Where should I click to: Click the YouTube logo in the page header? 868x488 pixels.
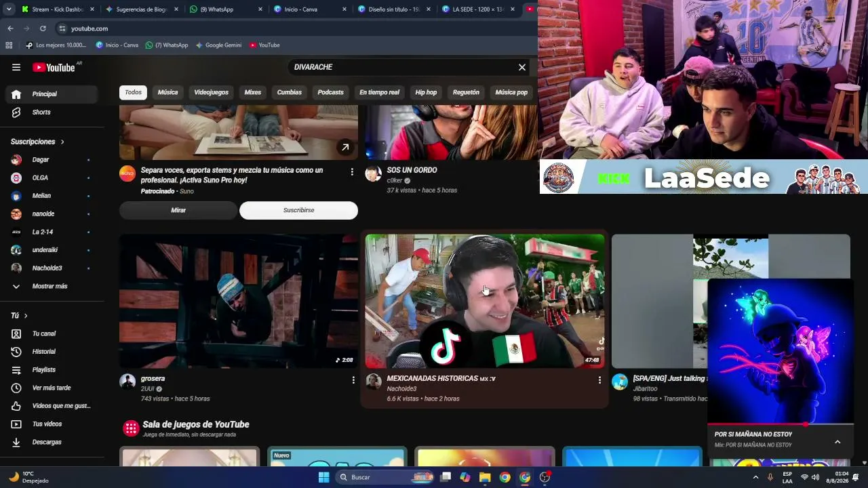tap(54, 67)
